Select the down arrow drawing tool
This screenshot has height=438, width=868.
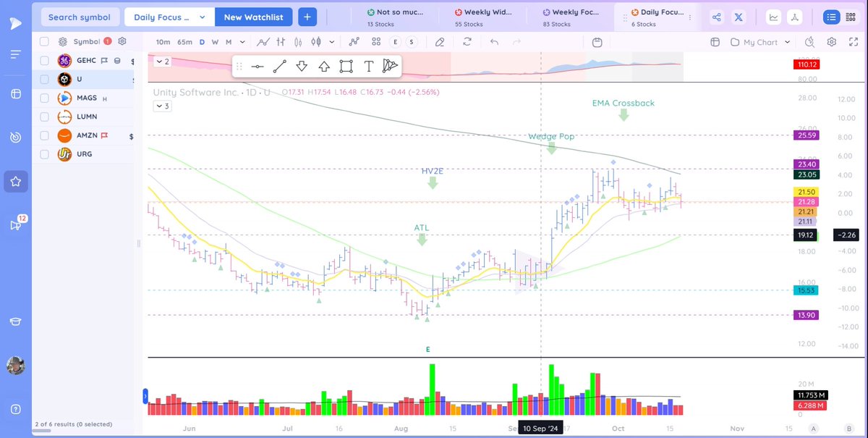click(302, 67)
